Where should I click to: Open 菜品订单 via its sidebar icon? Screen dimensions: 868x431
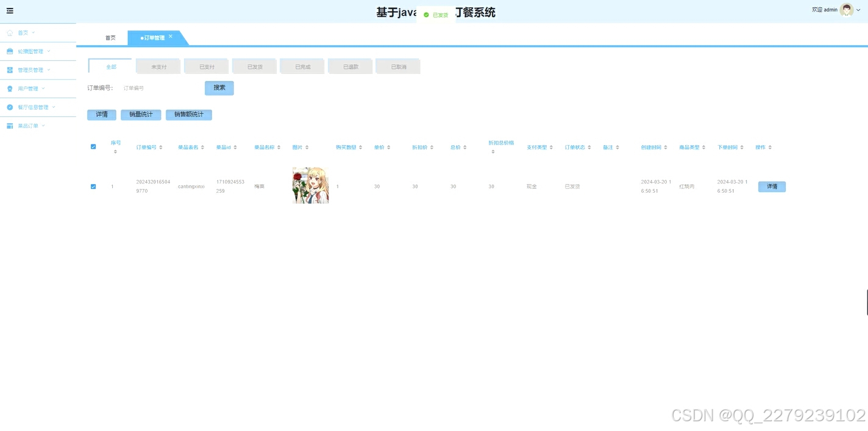(10, 126)
